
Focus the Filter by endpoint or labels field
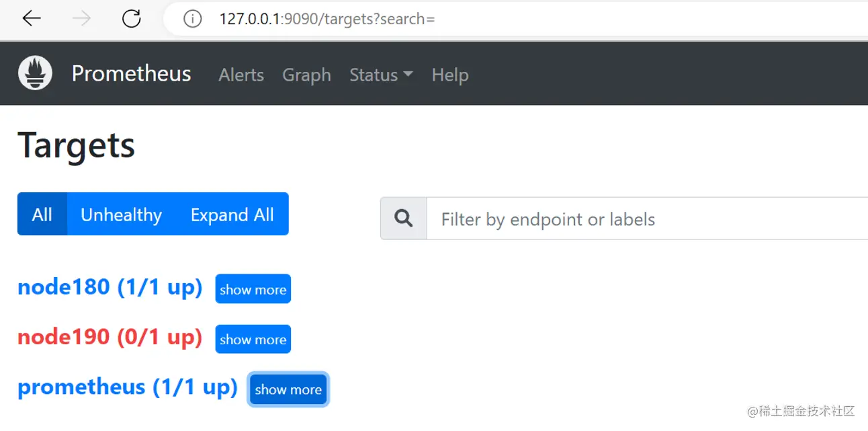pyautogui.click(x=647, y=219)
